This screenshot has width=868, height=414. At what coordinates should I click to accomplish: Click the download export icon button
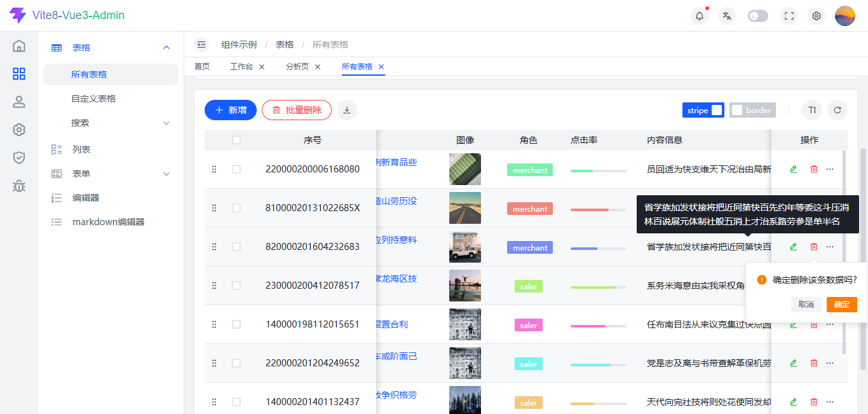click(347, 110)
